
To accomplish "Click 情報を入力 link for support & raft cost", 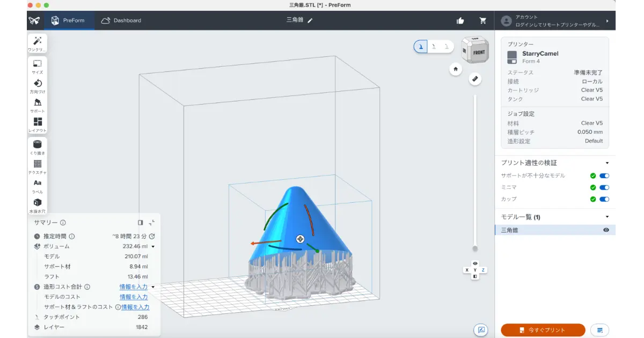I will pos(135,307).
